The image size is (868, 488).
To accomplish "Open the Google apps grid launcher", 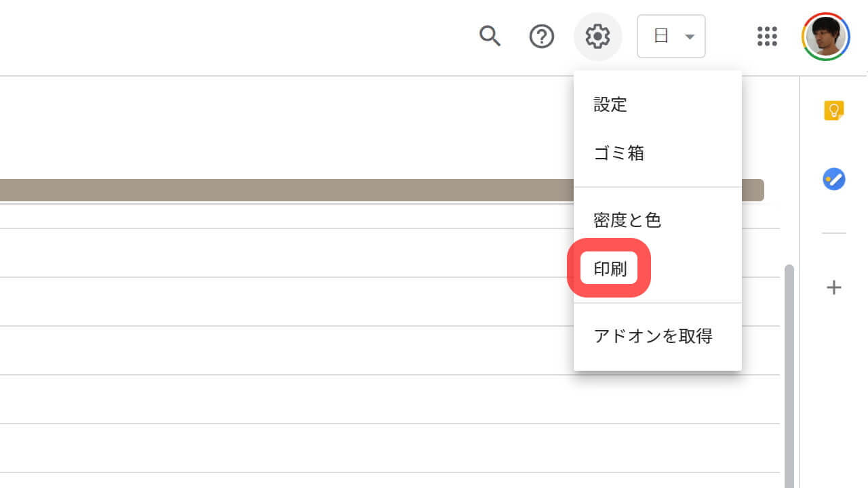I will [767, 37].
